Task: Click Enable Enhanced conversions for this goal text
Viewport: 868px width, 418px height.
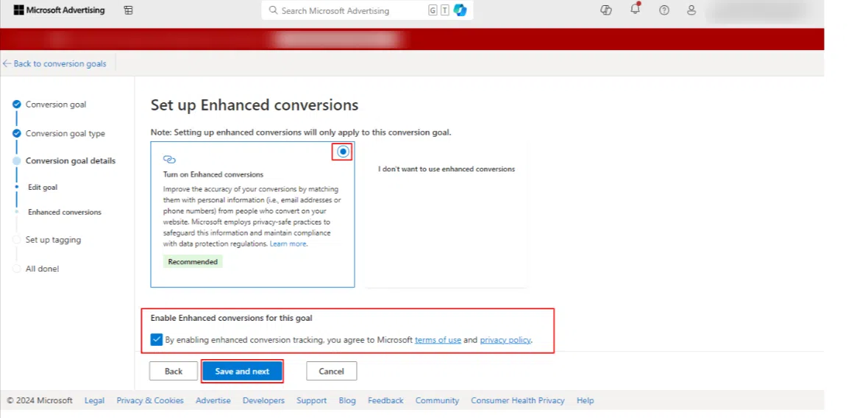Action: tap(232, 319)
